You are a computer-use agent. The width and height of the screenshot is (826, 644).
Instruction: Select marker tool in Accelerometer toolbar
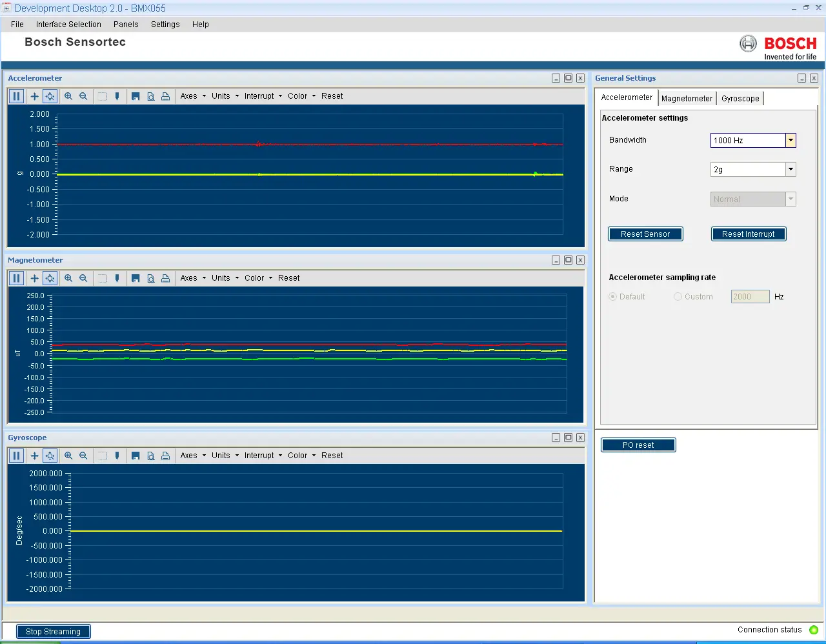tap(117, 96)
